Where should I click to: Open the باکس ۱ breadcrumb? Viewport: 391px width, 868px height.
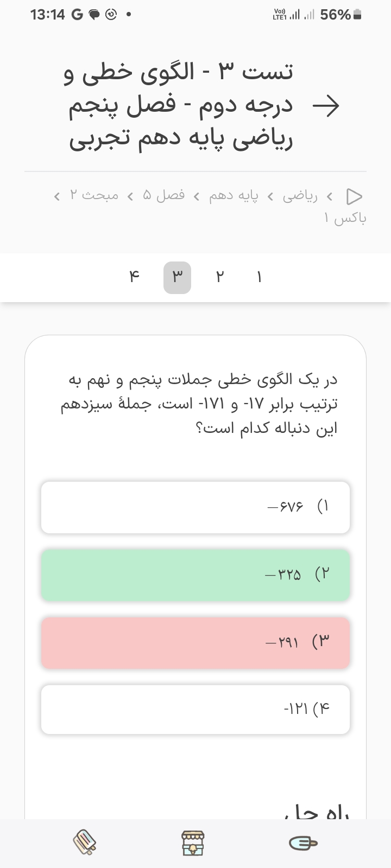(x=345, y=218)
